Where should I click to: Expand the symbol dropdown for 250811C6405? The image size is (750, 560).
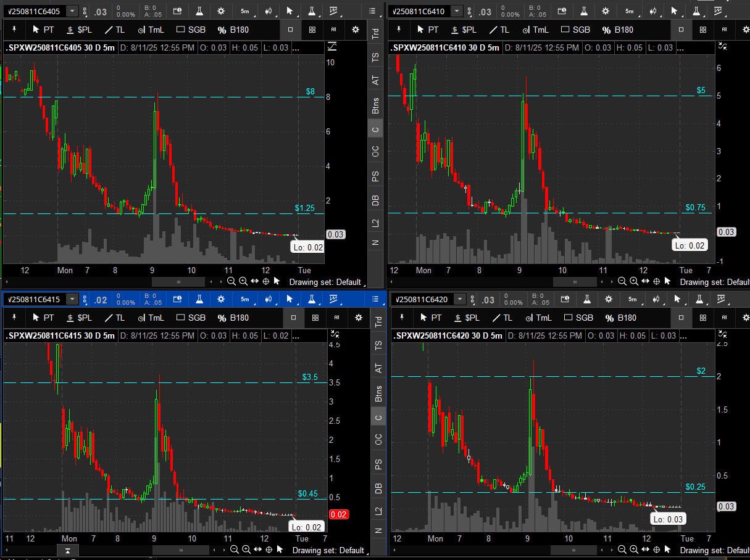coord(72,11)
